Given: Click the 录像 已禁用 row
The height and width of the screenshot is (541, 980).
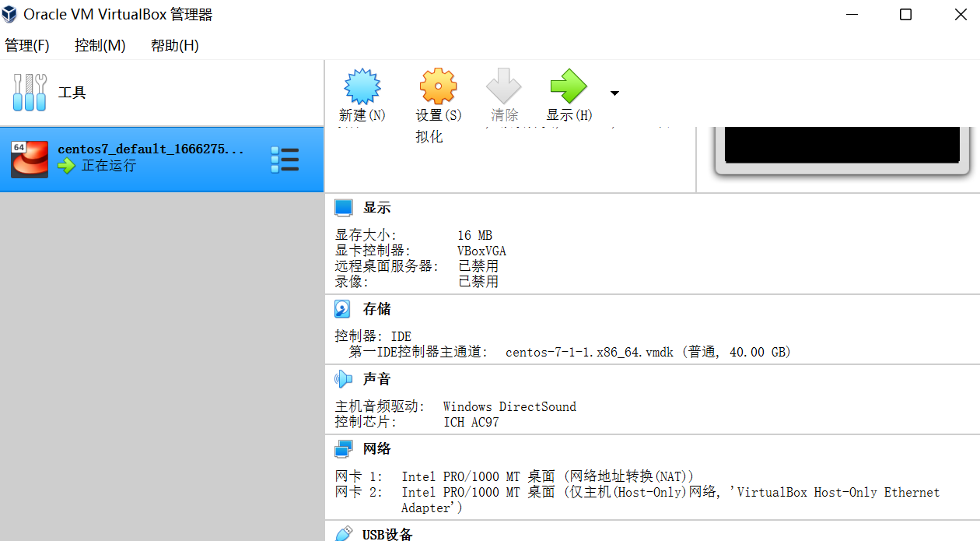Looking at the screenshot, I should point(417,282).
